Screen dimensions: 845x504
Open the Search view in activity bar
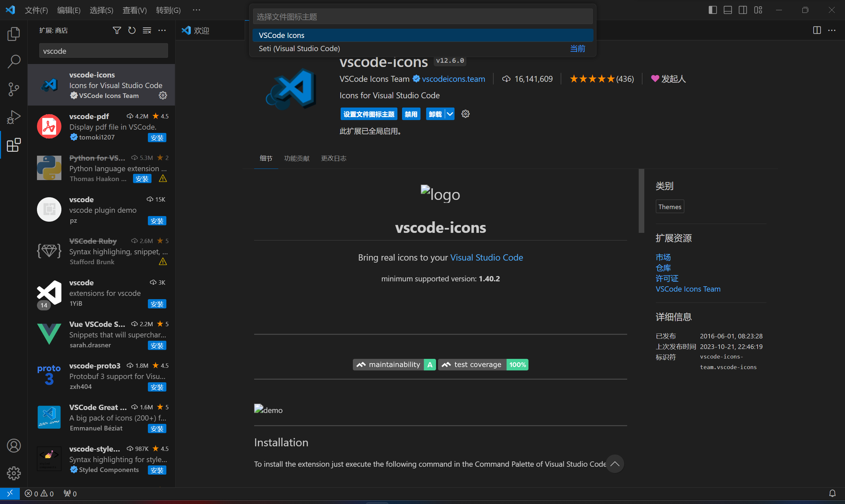click(x=14, y=61)
